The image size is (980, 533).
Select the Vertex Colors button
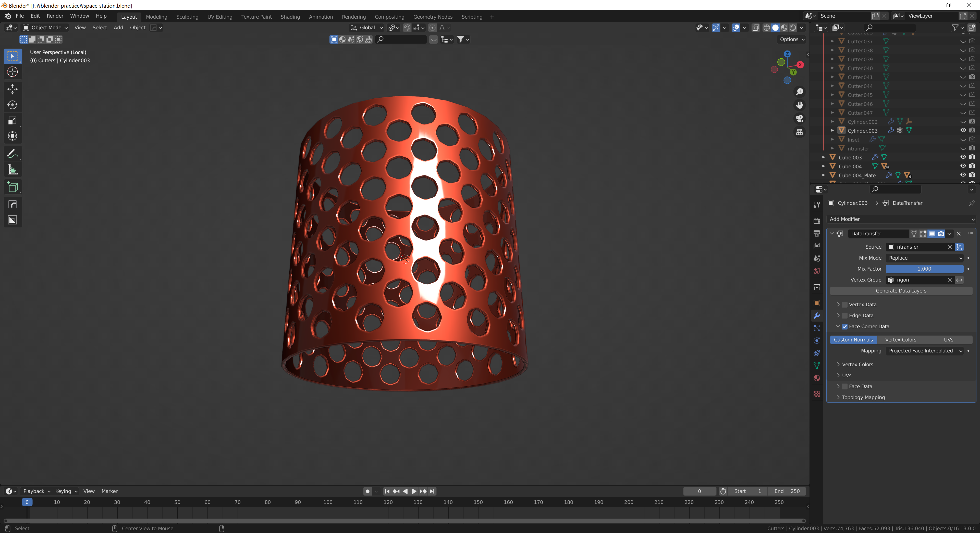coord(900,340)
